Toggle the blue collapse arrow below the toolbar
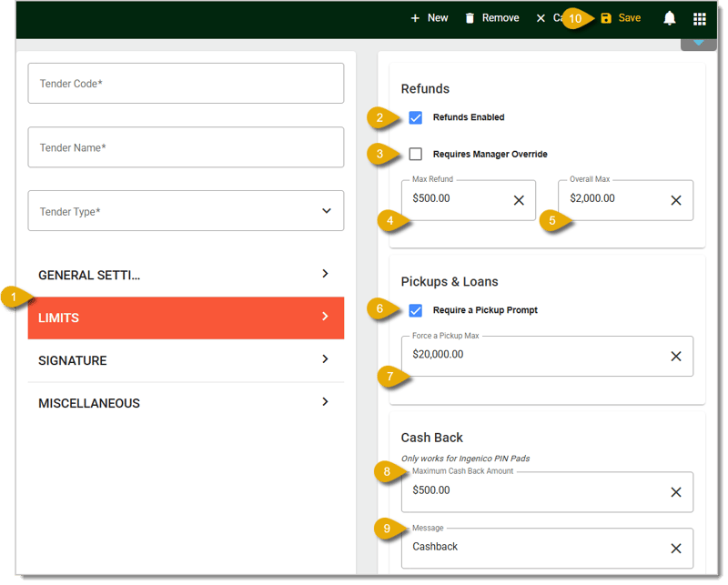Image resolution: width=728 pixels, height=585 pixels. coord(698,43)
